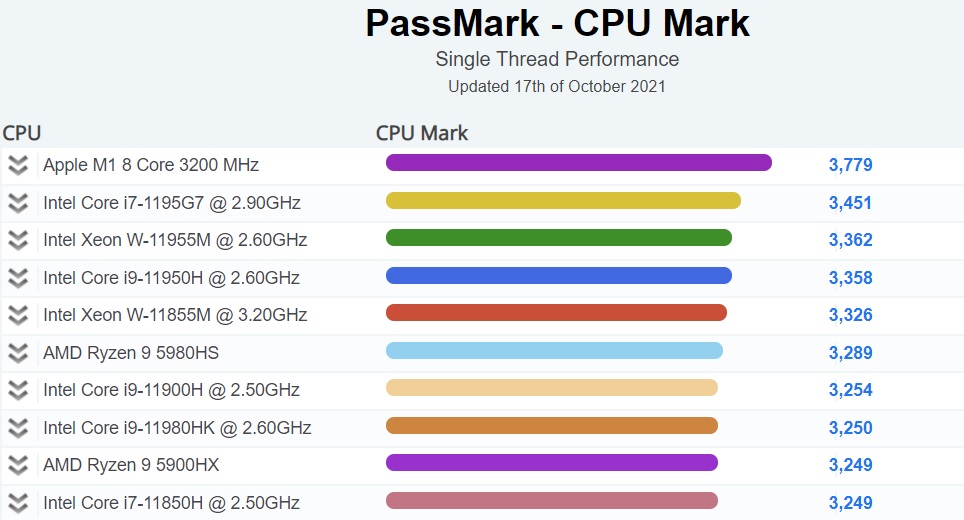Click the CPU column header

(22, 133)
